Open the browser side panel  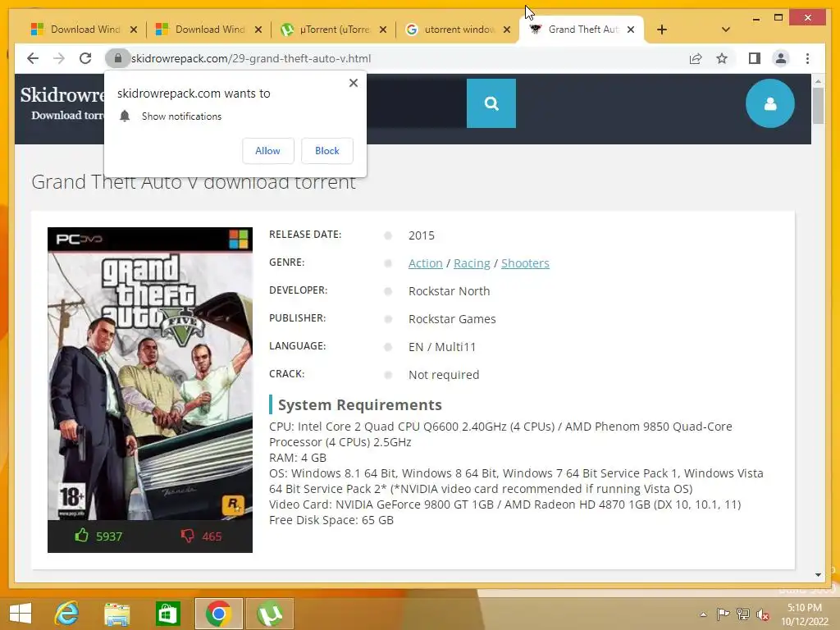(755, 58)
